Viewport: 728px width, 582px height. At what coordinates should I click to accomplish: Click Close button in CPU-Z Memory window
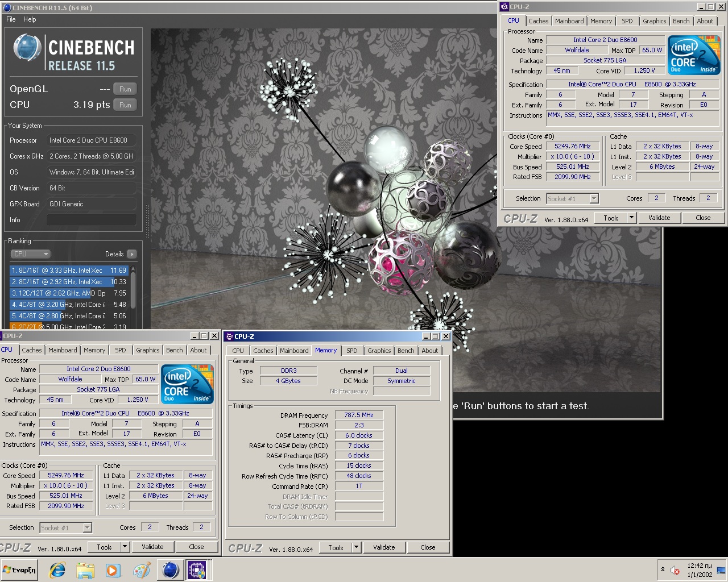[x=428, y=547]
